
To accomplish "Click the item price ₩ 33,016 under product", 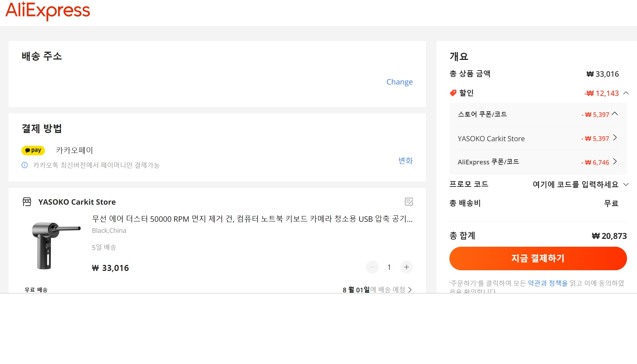I will [x=110, y=268].
